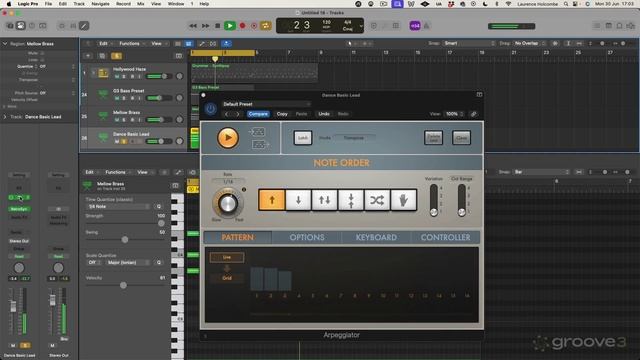The image size is (640, 360).
Task: Toggle the Compare button in plug-in header
Action: click(258, 114)
